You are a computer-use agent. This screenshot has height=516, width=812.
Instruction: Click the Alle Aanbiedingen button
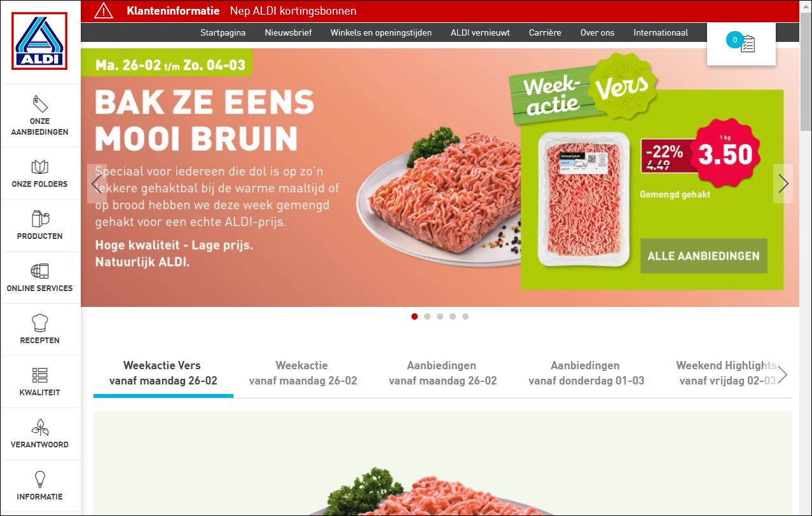[703, 256]
